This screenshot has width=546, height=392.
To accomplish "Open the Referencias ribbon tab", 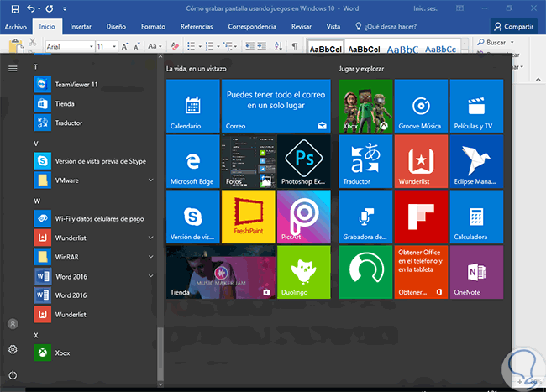I will tap(197, 27).
